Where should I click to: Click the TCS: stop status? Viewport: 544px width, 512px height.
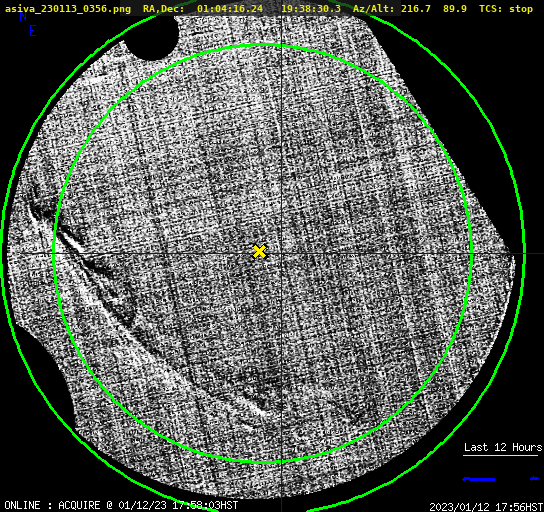point(506,9)
